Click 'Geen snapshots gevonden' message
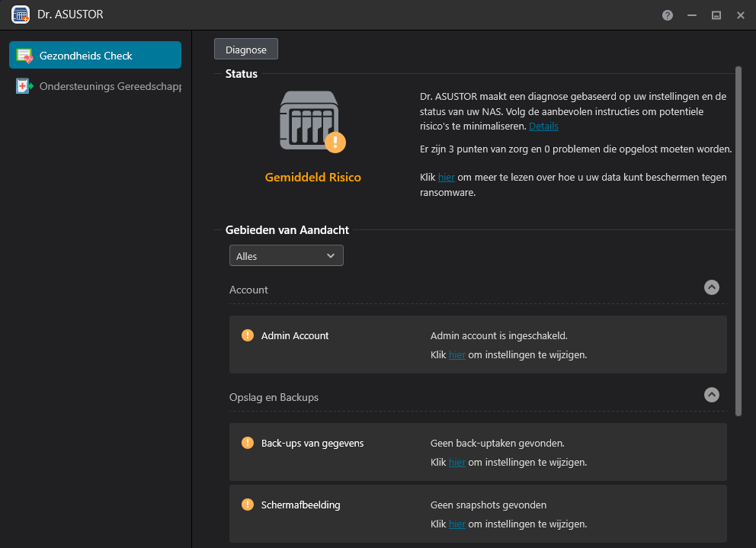This screenshot has height=548, width=756. click(488, 505)
